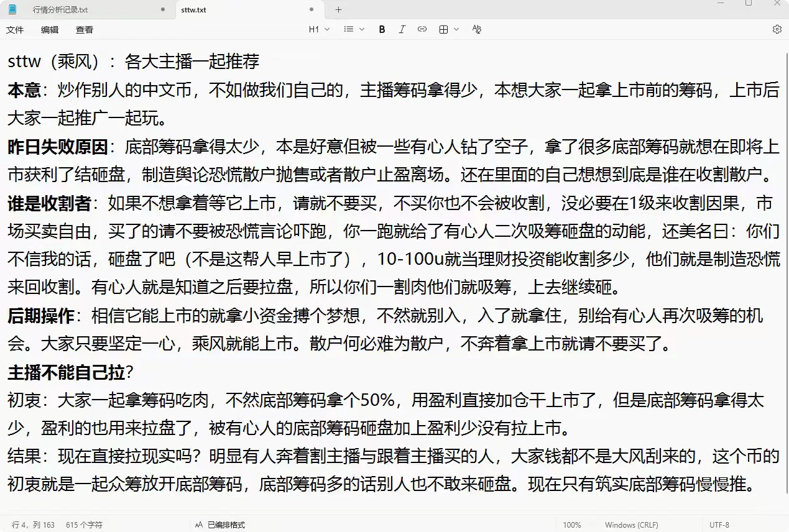
Task: Insert a table with the grid icon
Action: [445, 29]
